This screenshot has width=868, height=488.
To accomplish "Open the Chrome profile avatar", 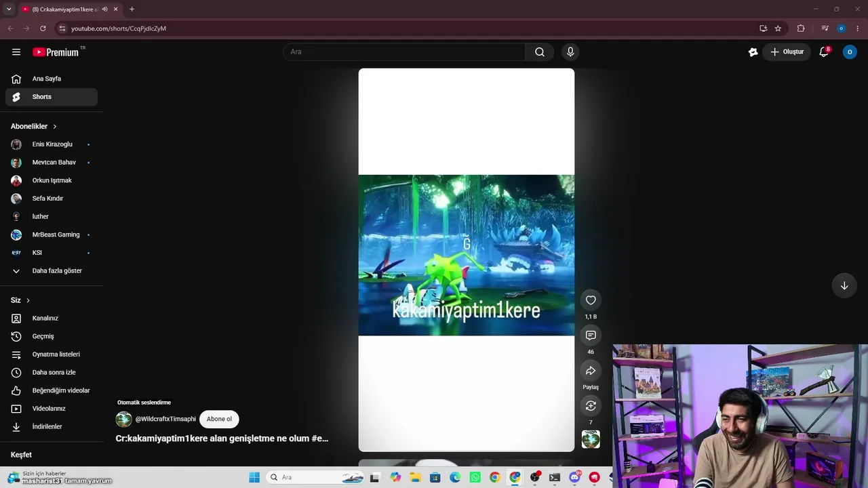I will [842, 28].
